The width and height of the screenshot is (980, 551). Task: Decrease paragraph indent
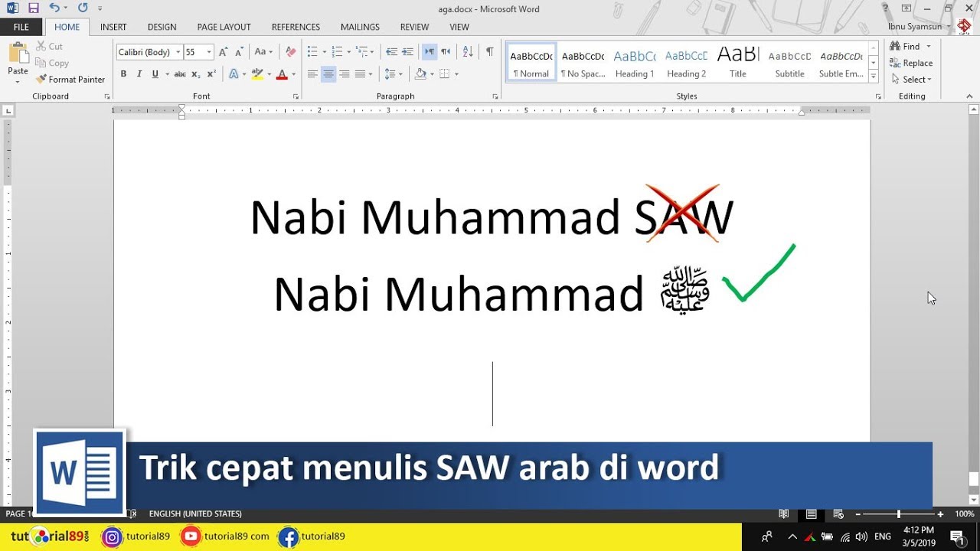tap(391, 52)
